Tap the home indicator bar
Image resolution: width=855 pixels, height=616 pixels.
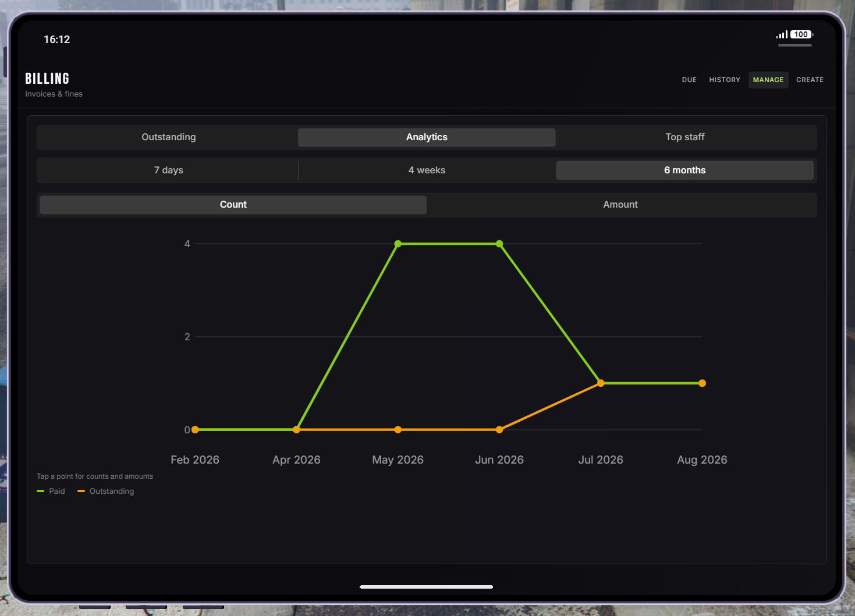coord(427,587)
